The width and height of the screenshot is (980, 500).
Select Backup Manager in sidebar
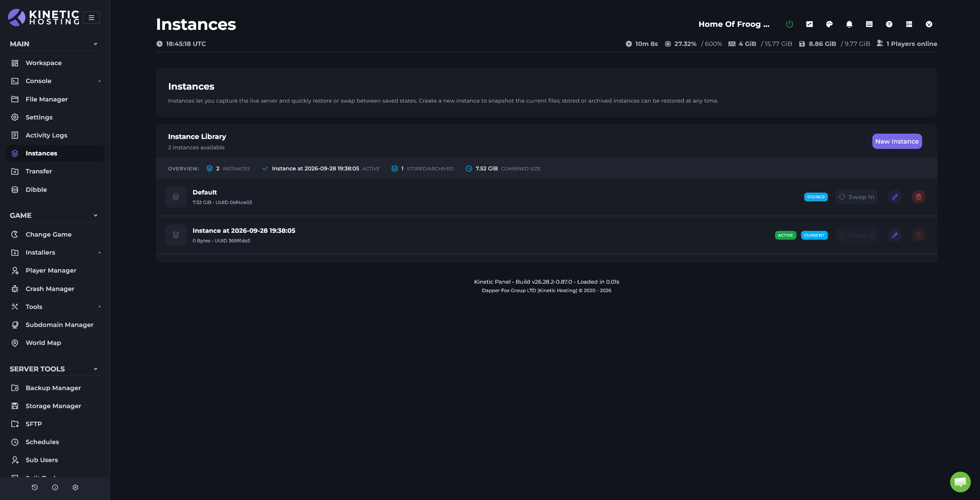point(55,388)
